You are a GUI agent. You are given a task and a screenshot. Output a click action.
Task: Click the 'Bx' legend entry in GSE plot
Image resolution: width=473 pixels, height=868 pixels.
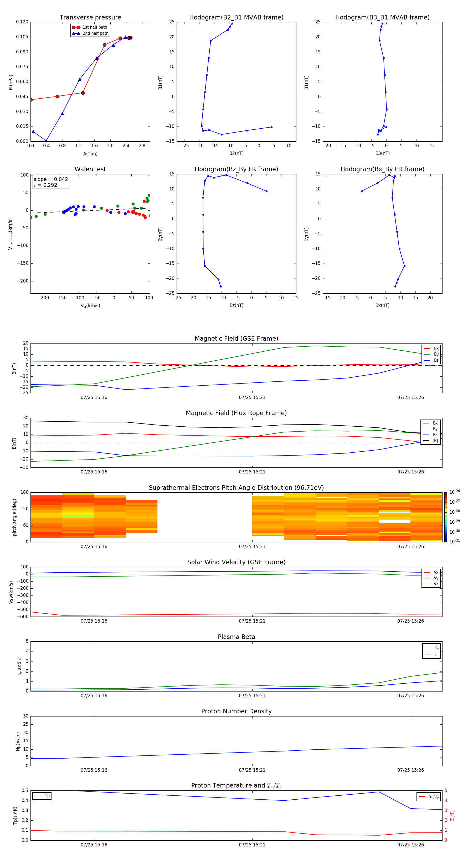(431, 349)
